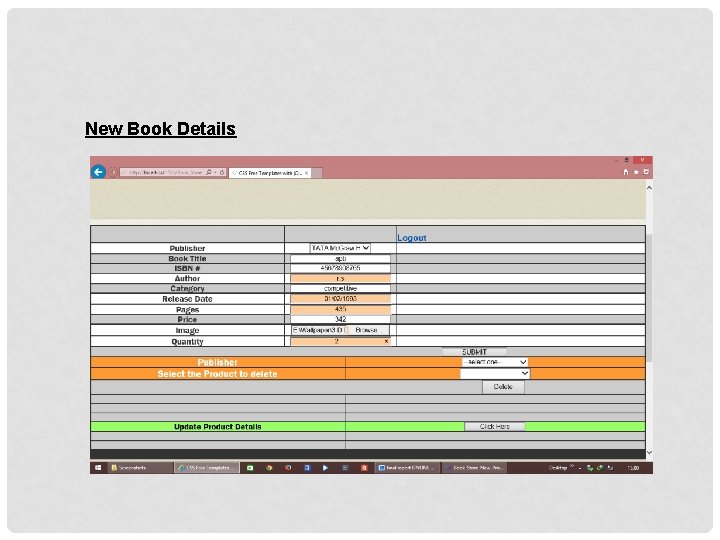Click the Release Date label
Viewport: 720px width, 540px height.
[187, 299]
